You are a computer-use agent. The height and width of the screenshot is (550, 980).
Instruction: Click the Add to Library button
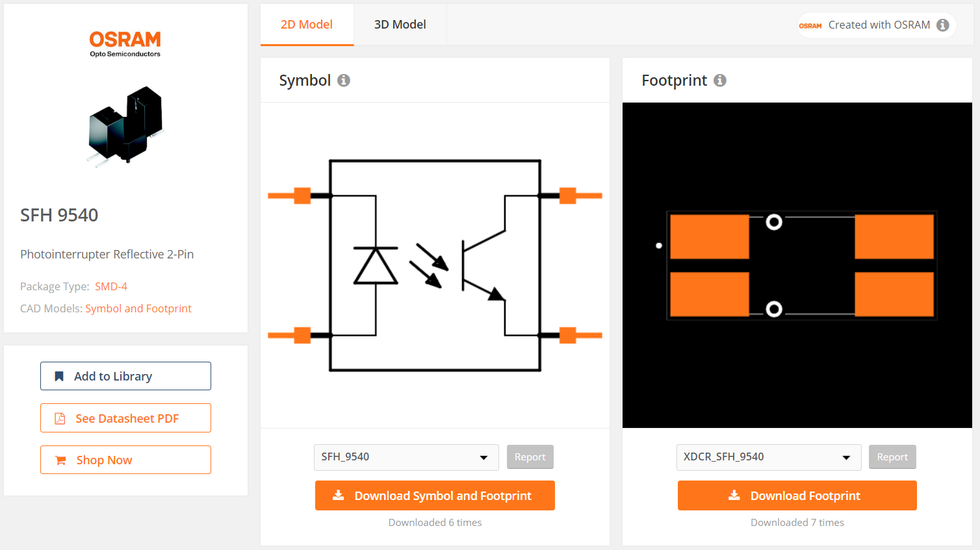[125, 375]
